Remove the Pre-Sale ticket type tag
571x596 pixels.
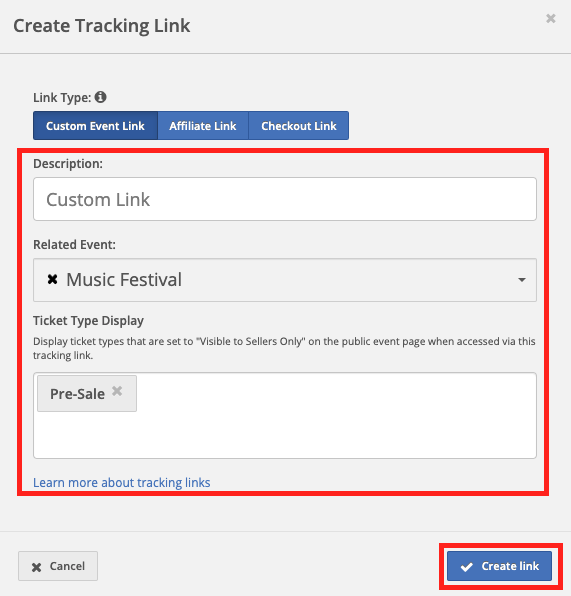(117, 391)
